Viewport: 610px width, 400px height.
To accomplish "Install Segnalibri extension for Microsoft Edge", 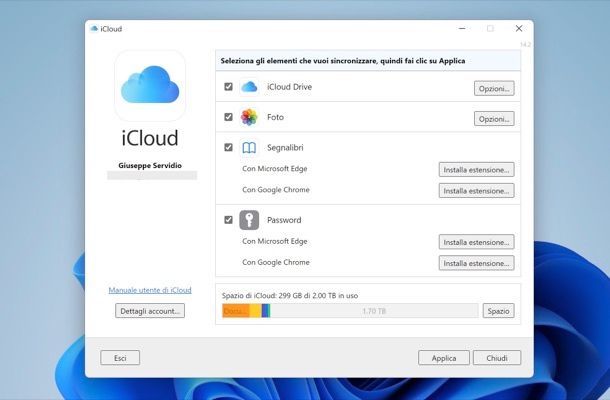I will (x=477, y=170).
